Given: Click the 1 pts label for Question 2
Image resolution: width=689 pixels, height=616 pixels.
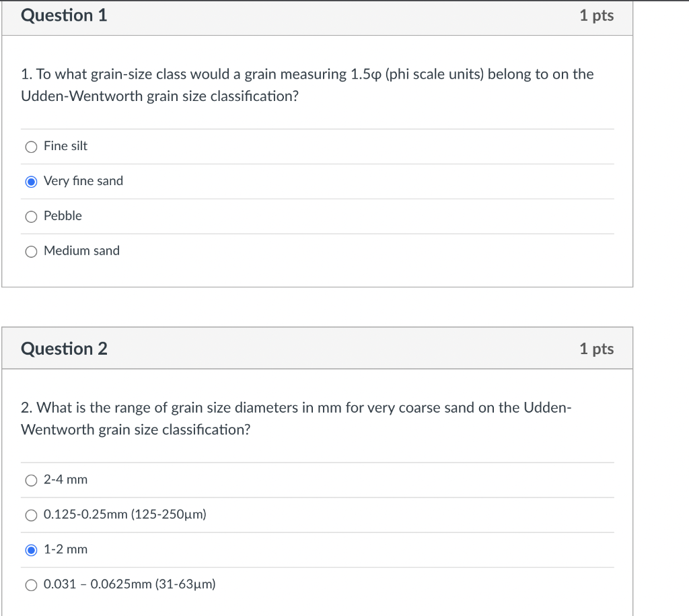Looking at the screenshot, I should pyautogui.click(x=596, y=349).
